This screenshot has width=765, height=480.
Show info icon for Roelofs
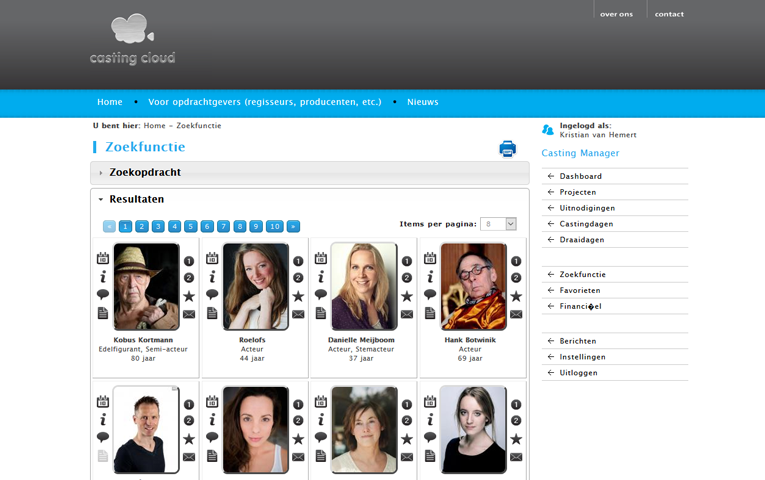pos(212,277)
